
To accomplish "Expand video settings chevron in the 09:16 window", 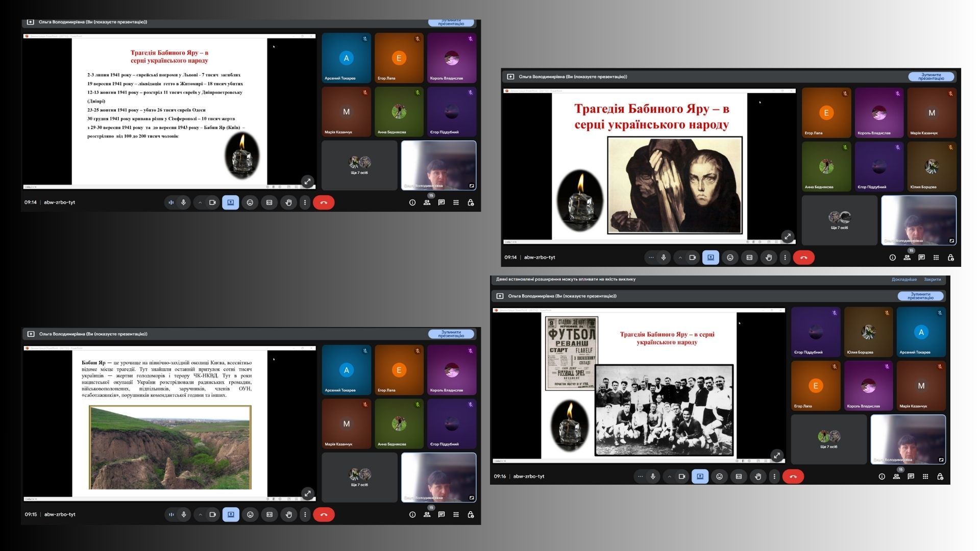I will 669,477.
